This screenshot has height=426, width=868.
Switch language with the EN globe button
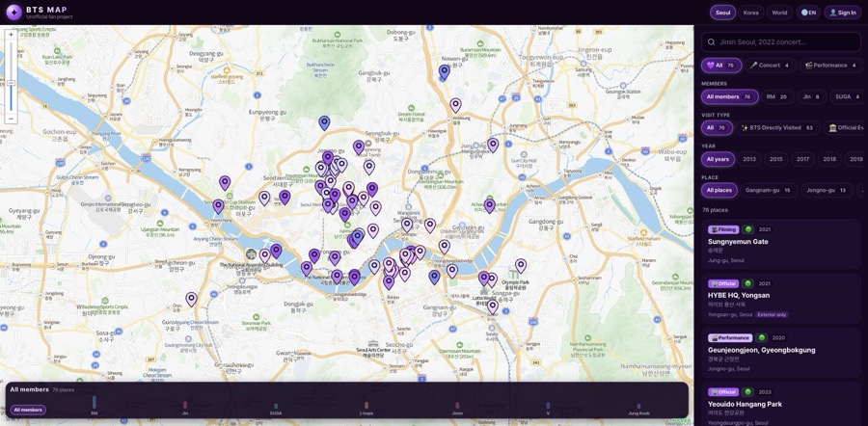click(x=808, y=13)
